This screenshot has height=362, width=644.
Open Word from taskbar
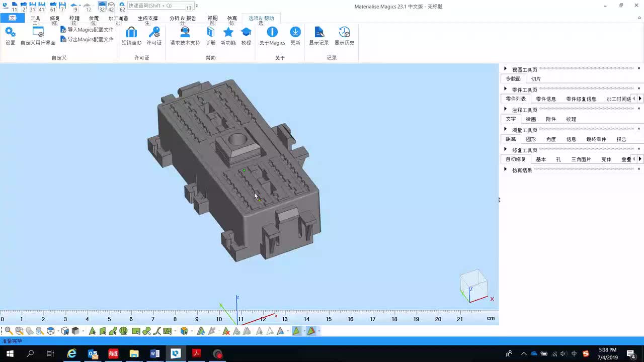click(154, 353)
